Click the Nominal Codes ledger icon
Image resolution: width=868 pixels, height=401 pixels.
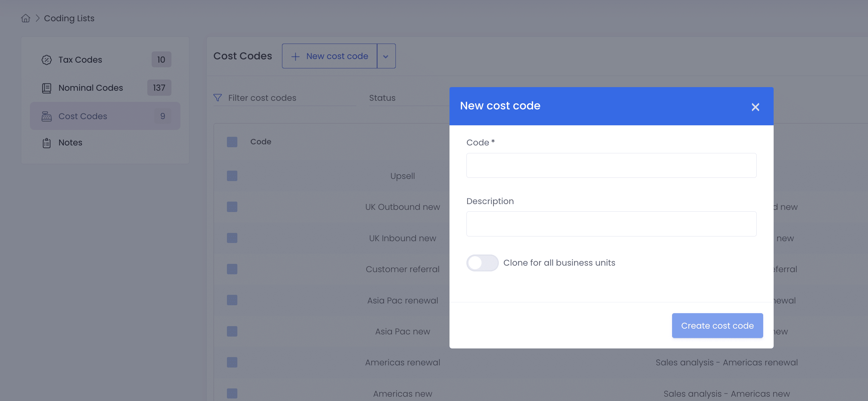46,88
